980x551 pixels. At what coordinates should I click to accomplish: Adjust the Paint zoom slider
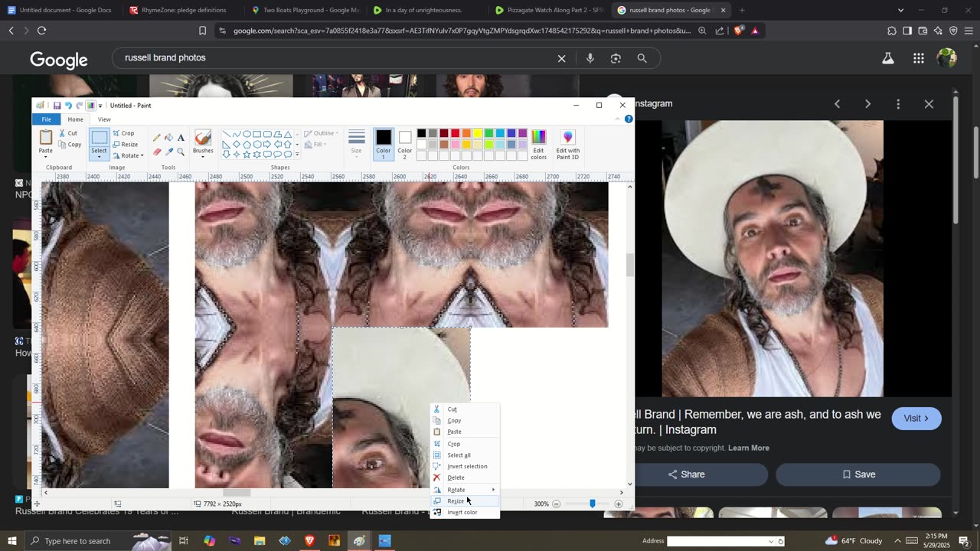click(592, 504)
